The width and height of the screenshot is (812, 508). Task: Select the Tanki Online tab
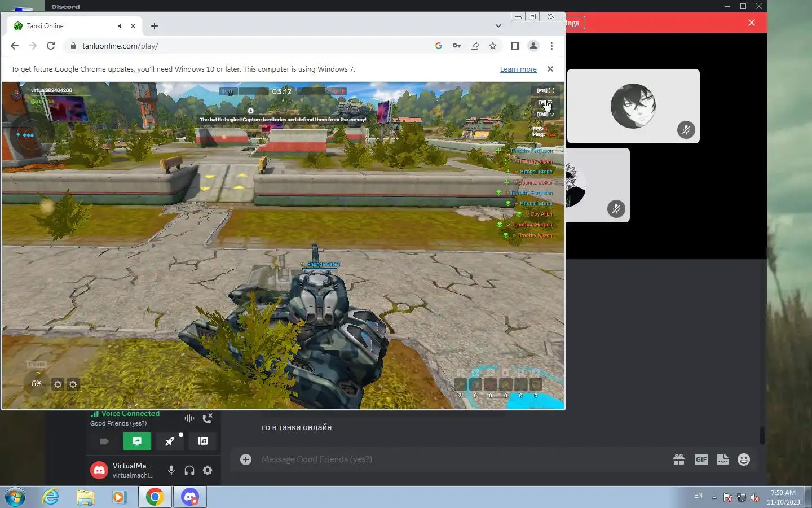[x=74, y=26]
